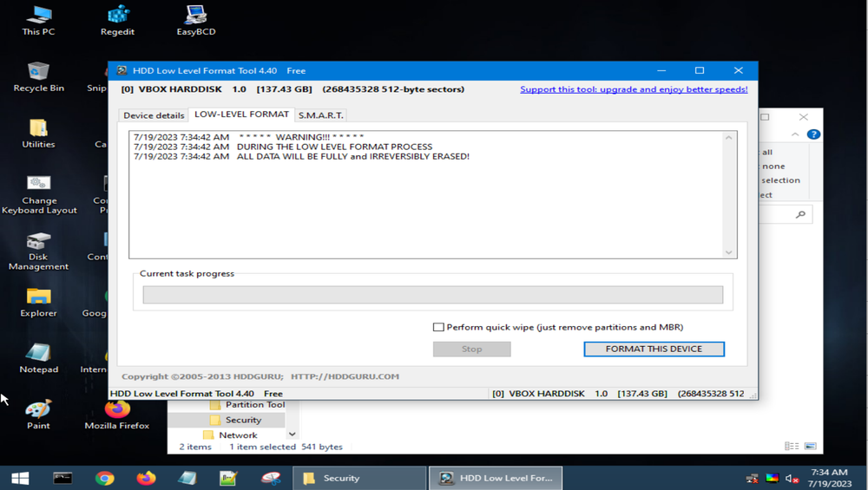
Task: Switch to the S.M.A.R.T. tab
Action: 320,115
